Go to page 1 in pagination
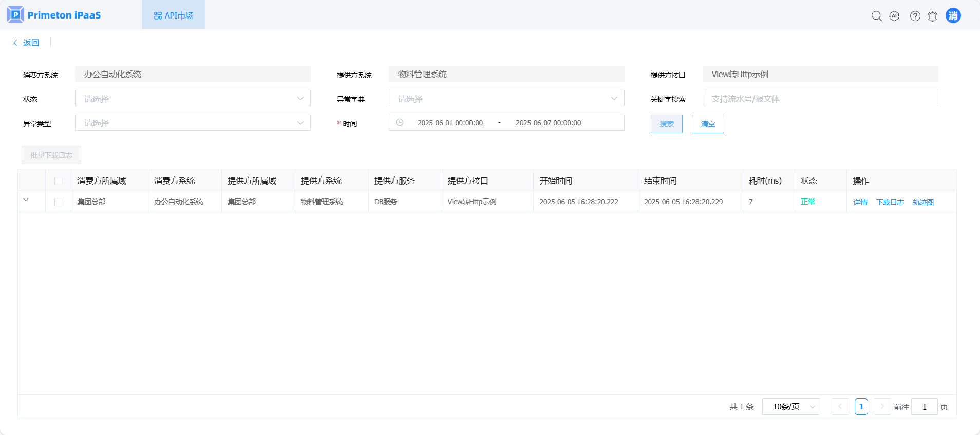Screen dimensions: 980x435 861,407
